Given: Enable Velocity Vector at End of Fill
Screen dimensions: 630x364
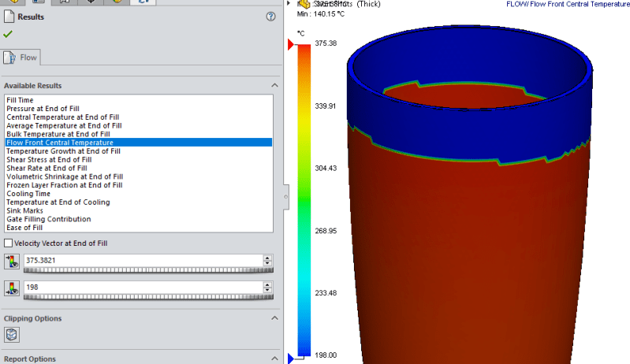Looking at the screenshot, I should pos(8,243).
